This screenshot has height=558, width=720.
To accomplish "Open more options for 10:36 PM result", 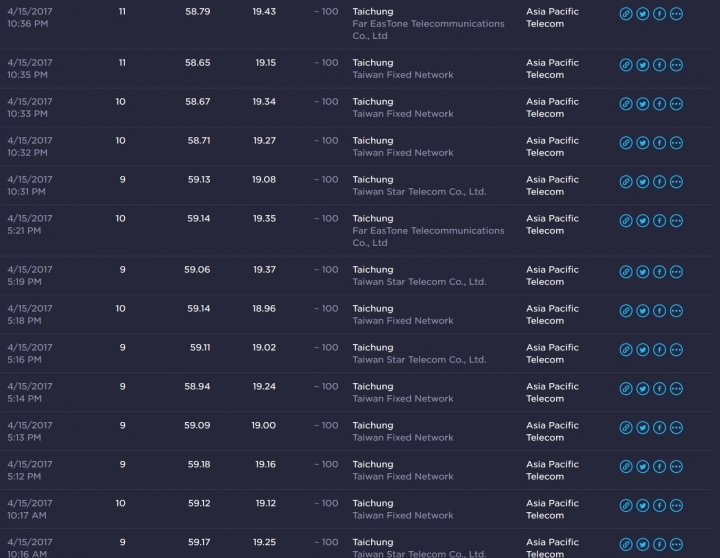I will tap(676, 14).
